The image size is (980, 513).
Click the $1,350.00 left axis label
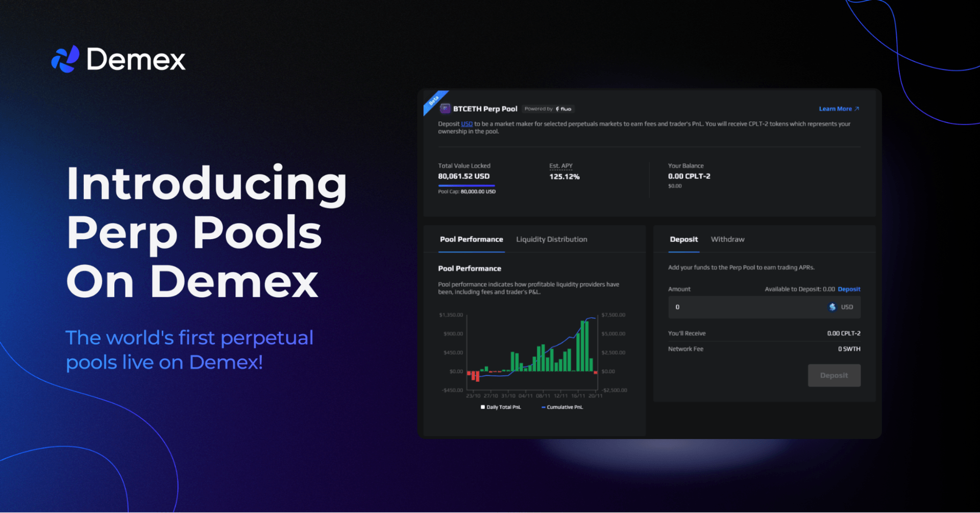click(451, 315)
